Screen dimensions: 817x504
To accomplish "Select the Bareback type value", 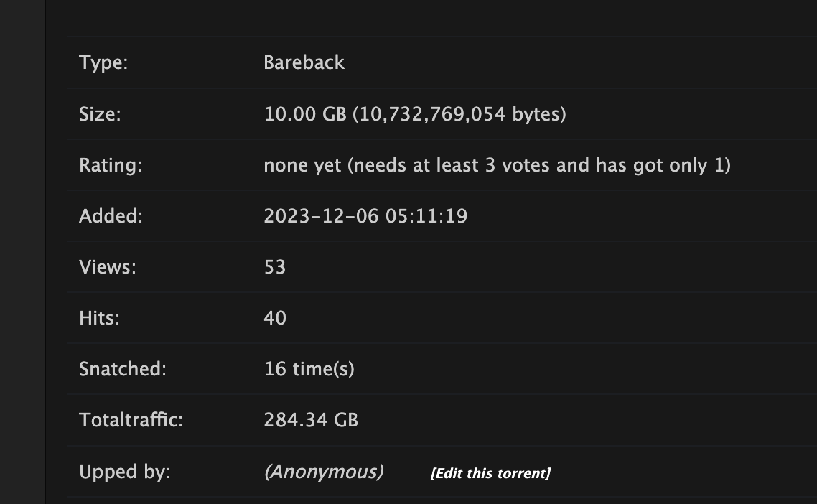I will [304, 62].
